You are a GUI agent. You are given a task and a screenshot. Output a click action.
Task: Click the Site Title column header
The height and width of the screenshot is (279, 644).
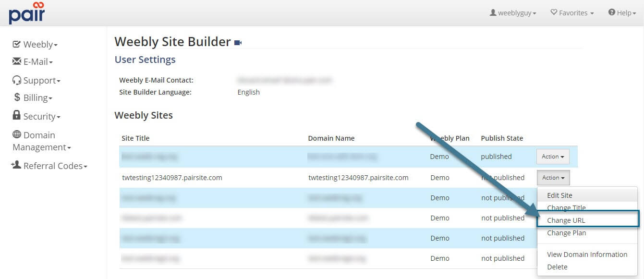pos(135,138)
